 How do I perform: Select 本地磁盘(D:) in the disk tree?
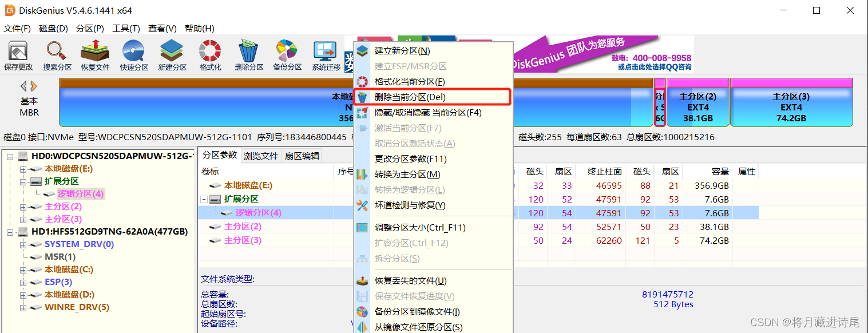click(x=69, y=295)
